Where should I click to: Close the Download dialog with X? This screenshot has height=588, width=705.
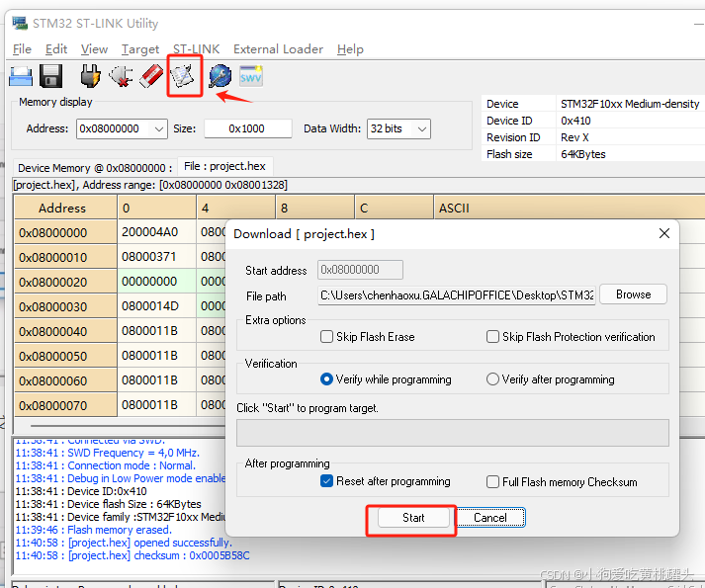click(x=664, y=233)
